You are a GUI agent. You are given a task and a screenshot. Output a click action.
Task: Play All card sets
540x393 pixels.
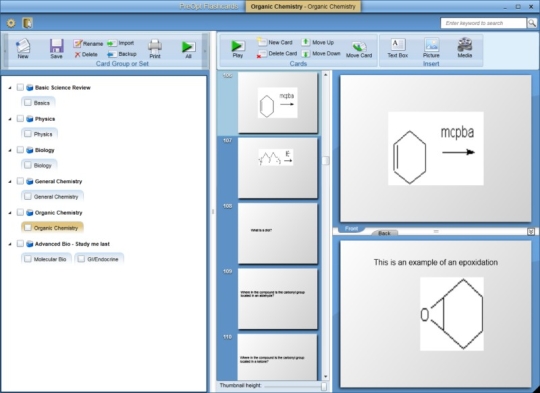tap(188, 49)
